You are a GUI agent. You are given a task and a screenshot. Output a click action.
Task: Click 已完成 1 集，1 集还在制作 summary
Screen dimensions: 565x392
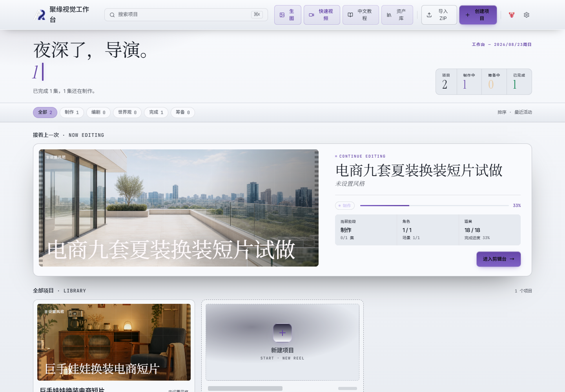(x=65, y=91)
